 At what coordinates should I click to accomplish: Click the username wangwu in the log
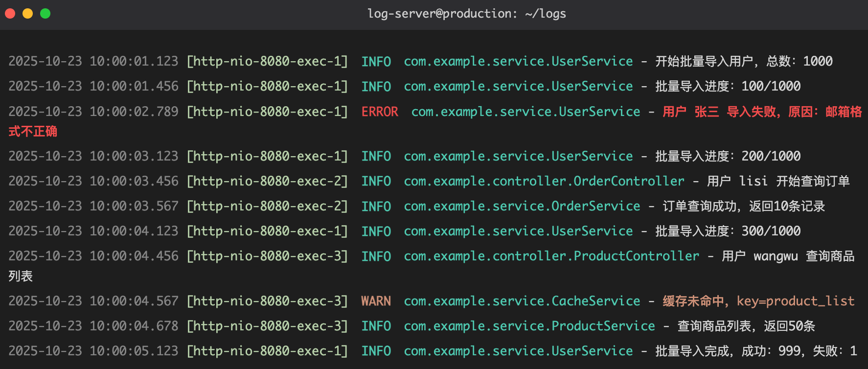776,256
